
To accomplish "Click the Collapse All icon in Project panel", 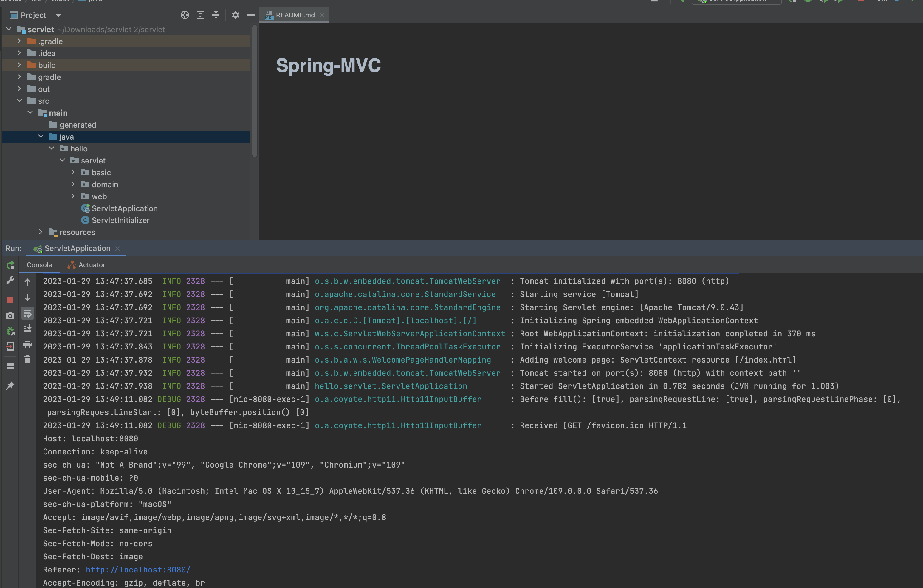I will pyautogui.click(x=216, y=15).
